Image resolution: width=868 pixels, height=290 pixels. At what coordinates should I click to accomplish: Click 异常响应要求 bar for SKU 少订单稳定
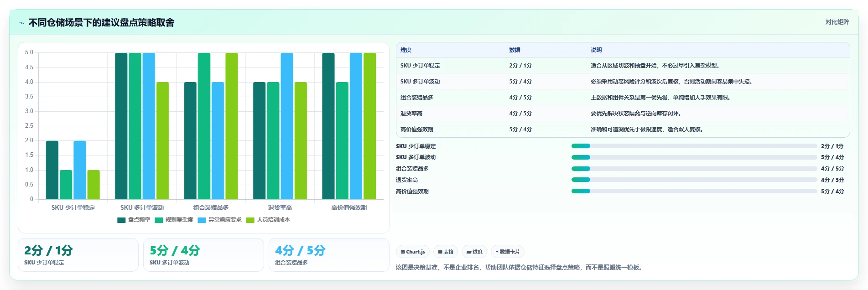coord(80,170)
